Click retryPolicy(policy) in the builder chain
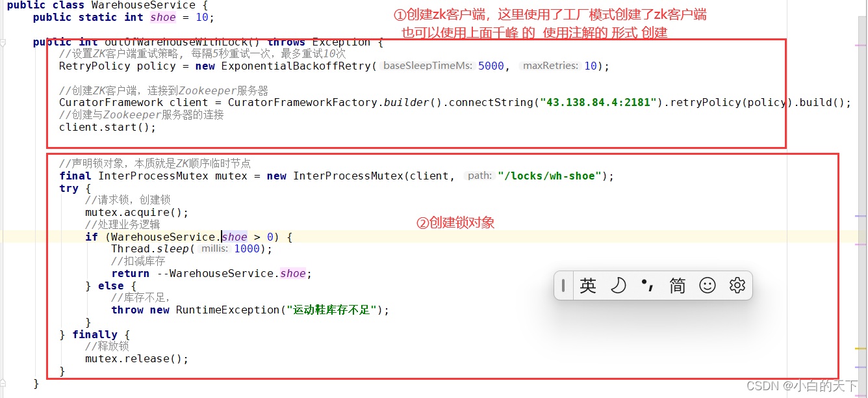This screenshot has width=868, height=398. [731, 103]
